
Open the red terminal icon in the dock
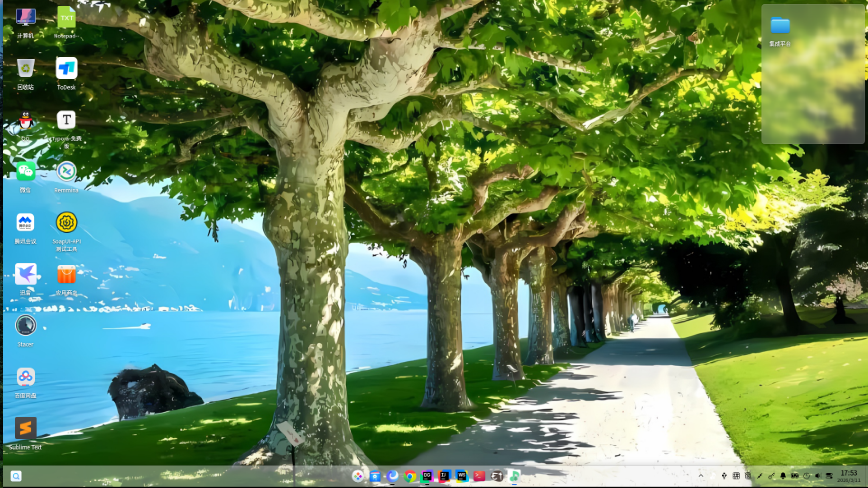pos(479,476)
